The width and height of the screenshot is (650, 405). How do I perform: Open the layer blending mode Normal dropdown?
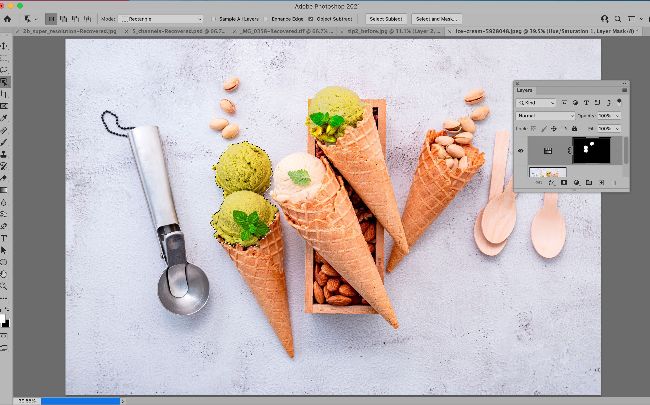pos(544,116)
